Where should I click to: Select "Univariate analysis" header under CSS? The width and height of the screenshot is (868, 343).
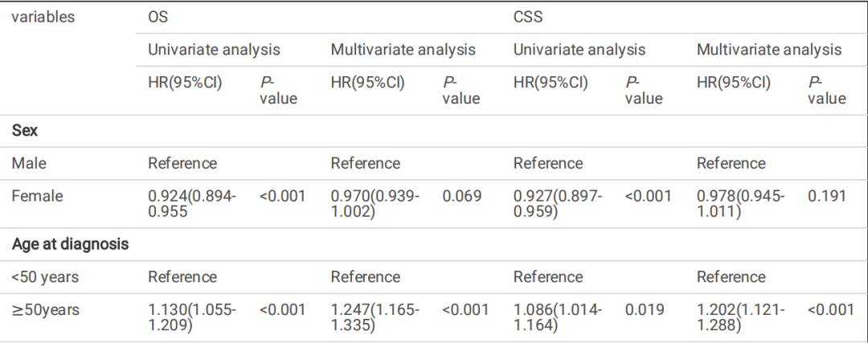(x=579, y=50)
